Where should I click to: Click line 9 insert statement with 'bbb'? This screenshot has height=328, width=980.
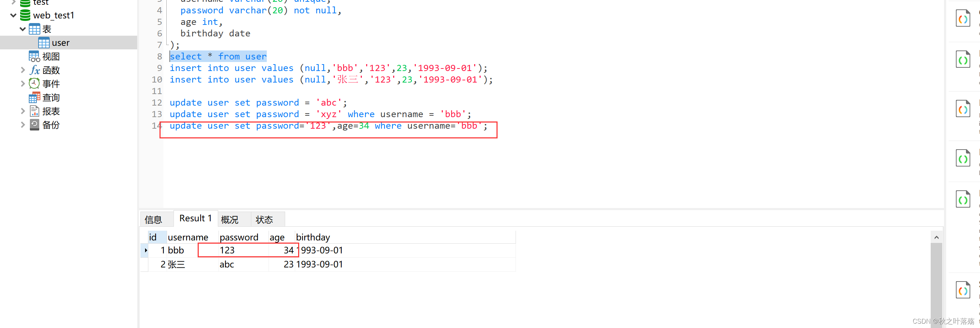pos(328,68)
